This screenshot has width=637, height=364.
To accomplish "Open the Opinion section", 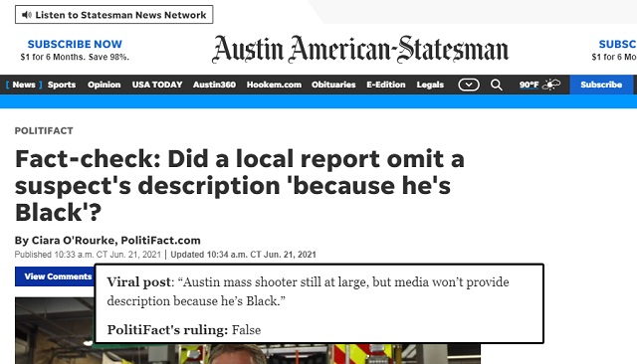I will coord(104,85).
